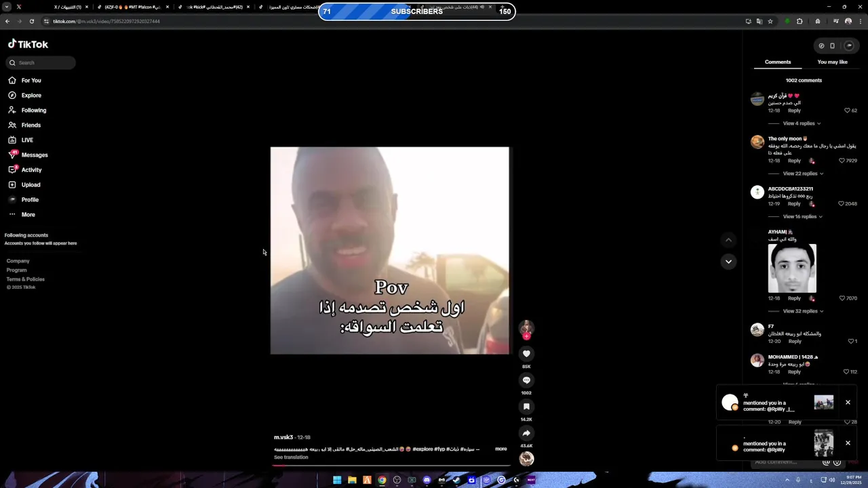Expand View 4 replies
This screenshot has height=488, width=868.
click(x=802, y=124)
